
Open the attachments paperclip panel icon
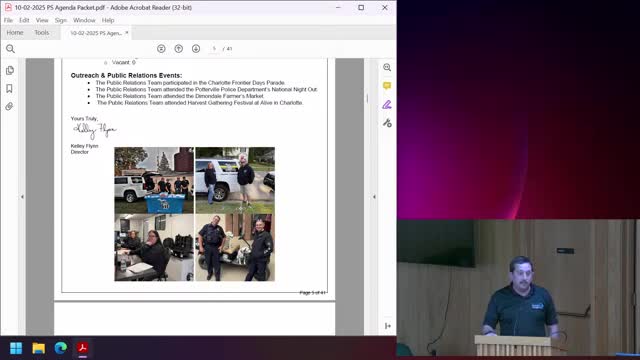[x=9, y=107]
